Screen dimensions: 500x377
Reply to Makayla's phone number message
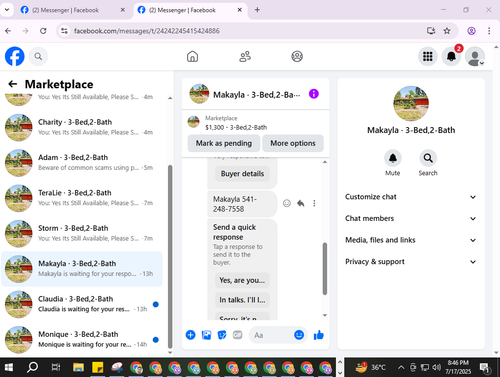point(301,203)
